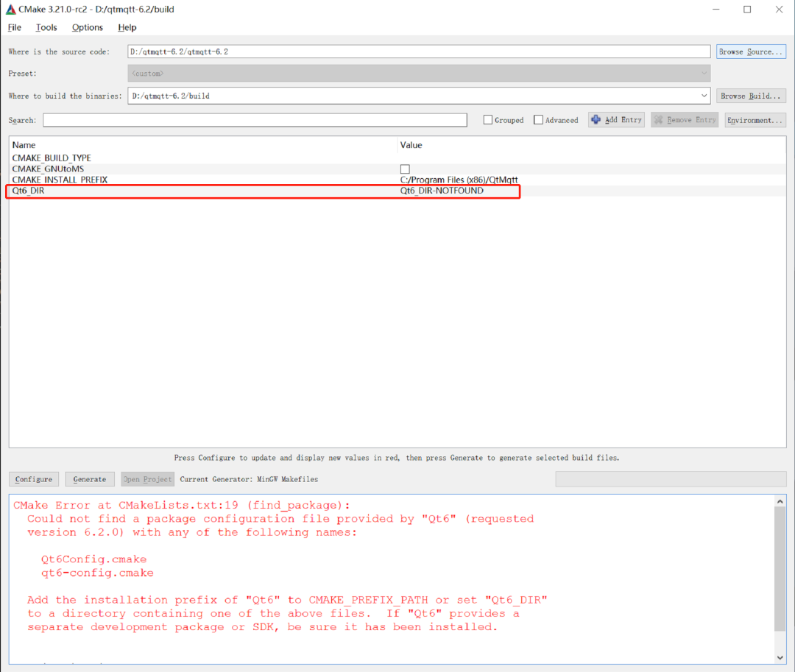Open the Preset custom dropdown
This screenshot has height=672, width=795.
419,74
